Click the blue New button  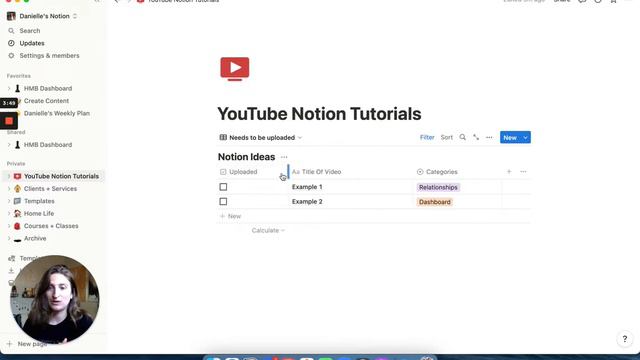(510, 138)
